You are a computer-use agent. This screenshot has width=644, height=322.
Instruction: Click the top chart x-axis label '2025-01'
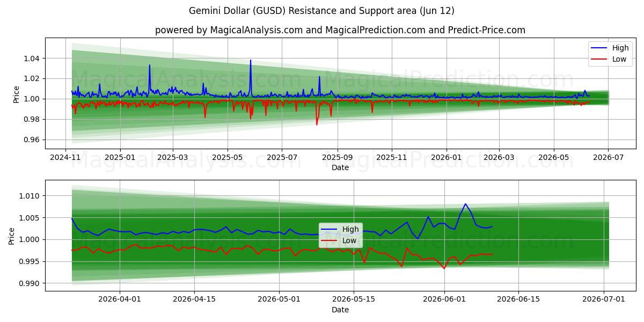point(120,158)
